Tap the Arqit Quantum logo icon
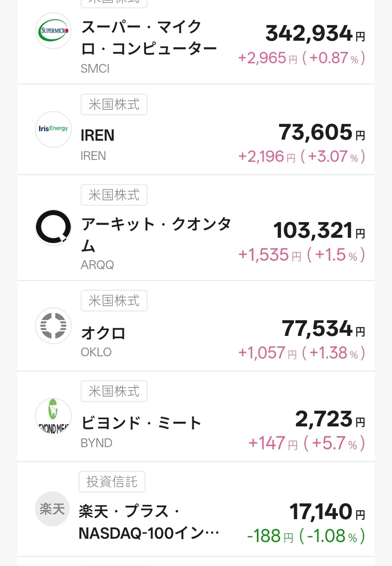 [x=53, y=227]
